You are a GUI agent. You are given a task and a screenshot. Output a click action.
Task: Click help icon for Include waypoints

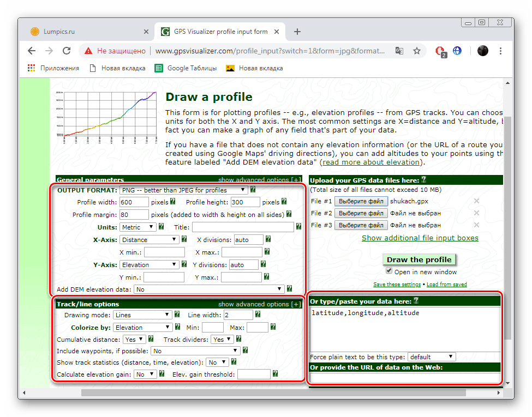coord(246,350)
